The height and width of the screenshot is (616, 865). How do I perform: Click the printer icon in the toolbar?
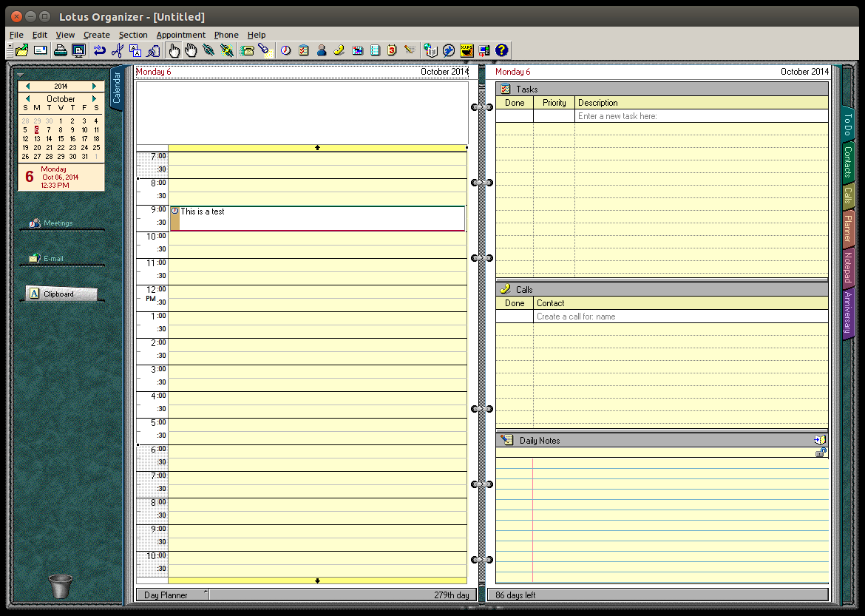click(x=61, y=50)
